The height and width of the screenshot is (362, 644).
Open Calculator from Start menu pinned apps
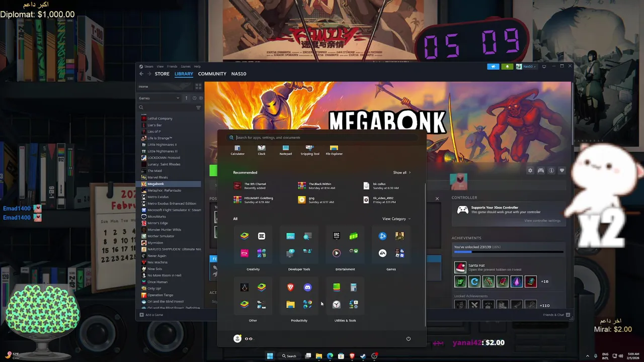point(237,149)
